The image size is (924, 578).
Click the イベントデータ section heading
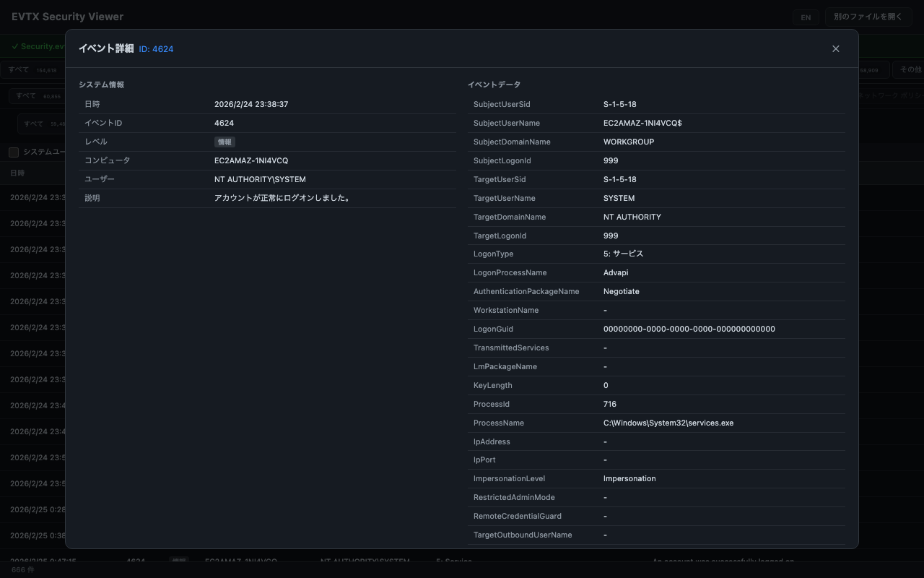(494, 85)
